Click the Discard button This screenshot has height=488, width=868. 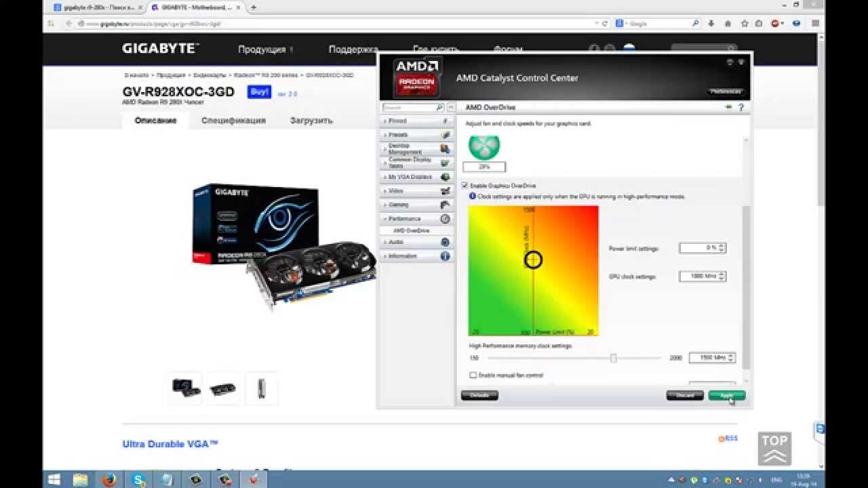point(685,395)
